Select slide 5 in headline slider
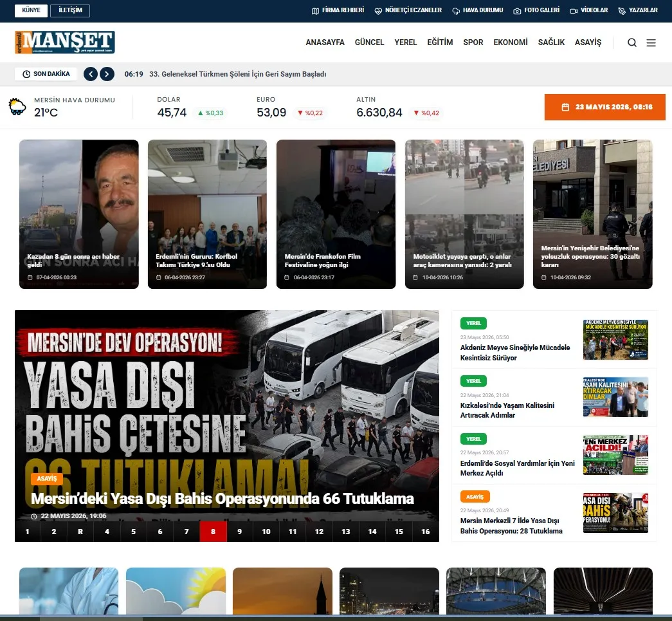The image size is (672, 621). 134,532
